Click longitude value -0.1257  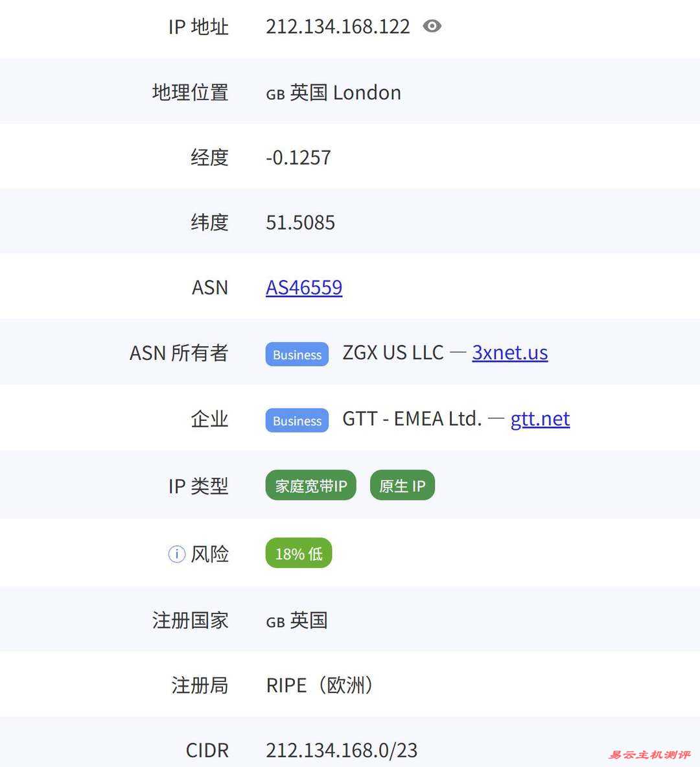(x=298, y=158)
